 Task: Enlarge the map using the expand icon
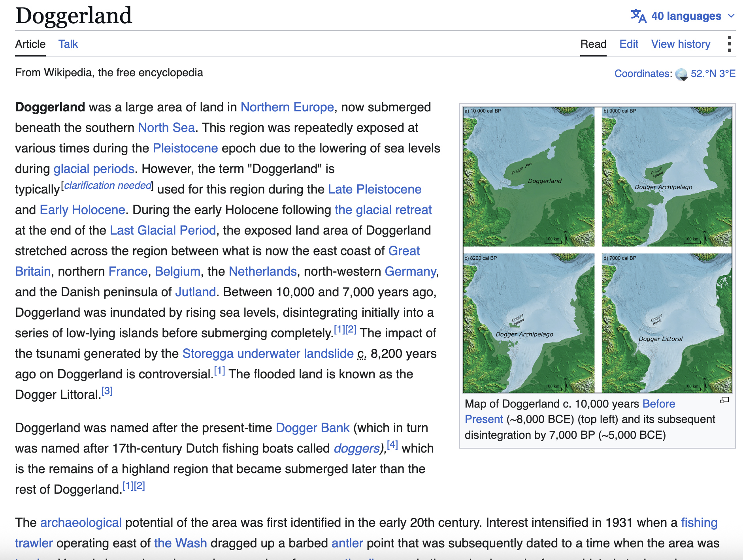pyautogui.click(x=724, y=400)
